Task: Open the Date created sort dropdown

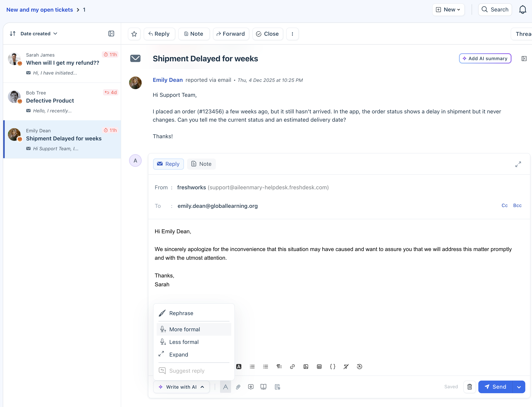Action: point(39,34)
